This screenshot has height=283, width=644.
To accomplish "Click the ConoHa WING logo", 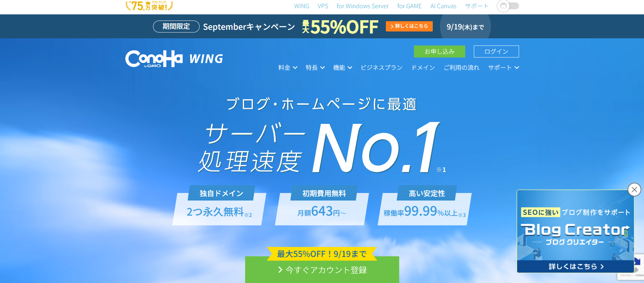I will pos(174,59).
